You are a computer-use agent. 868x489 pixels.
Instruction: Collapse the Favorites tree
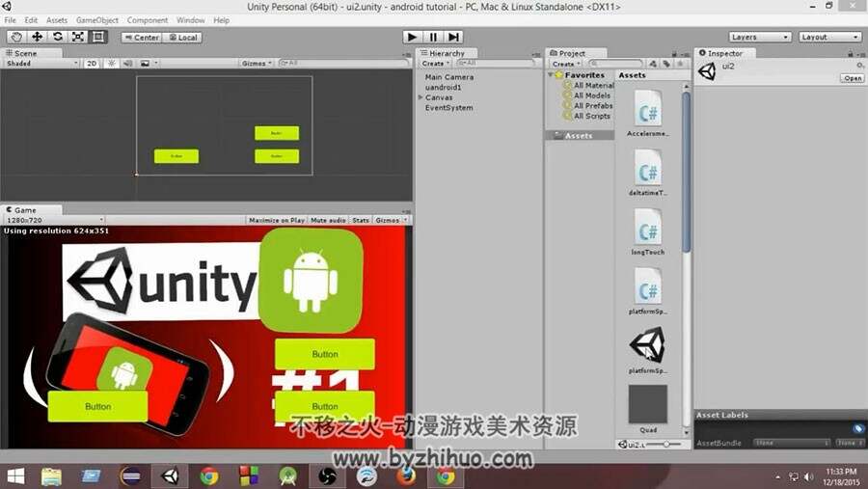click(551, 75)
